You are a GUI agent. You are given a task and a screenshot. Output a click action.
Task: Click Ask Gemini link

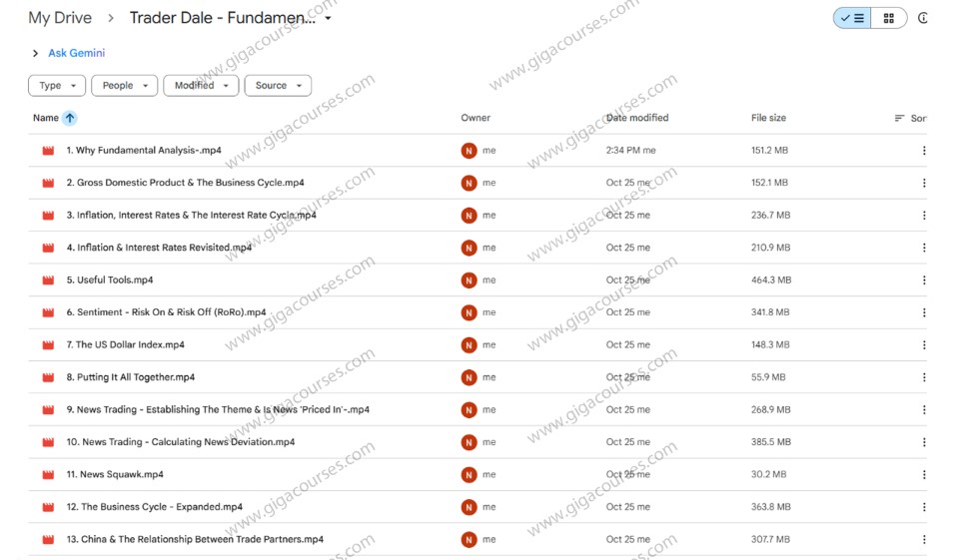point(76,53)
